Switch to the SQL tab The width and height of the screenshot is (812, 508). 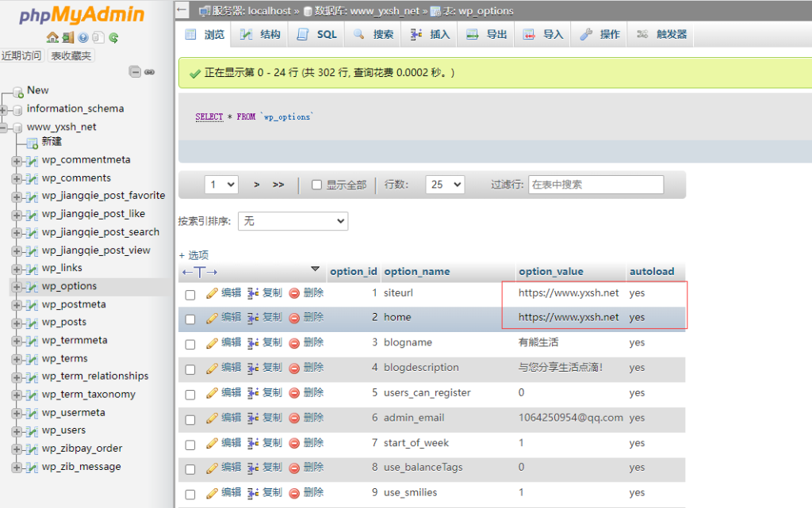click(317, 34)
